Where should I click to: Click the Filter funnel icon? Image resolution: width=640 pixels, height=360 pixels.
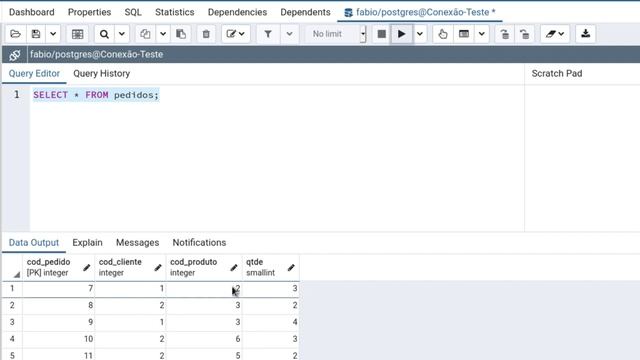(268, 34)
